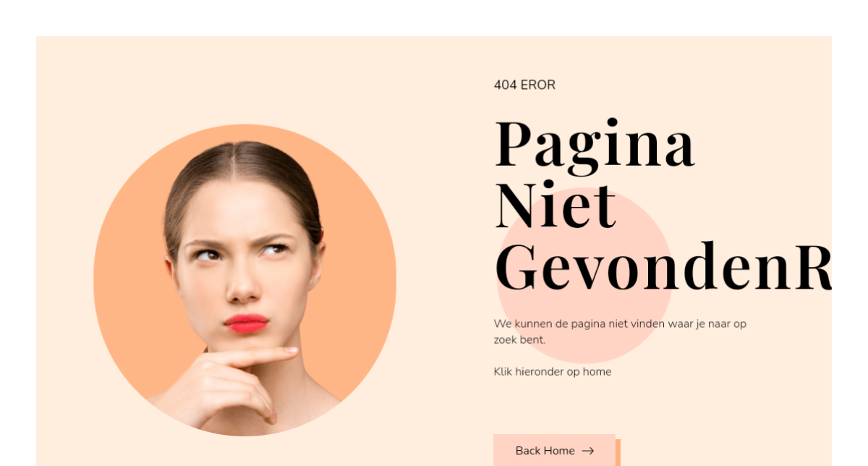Image resolution: width=868 pixels, height=466 pixels.
Task: Click the word "Niet" in the heading
Action: 556,206
